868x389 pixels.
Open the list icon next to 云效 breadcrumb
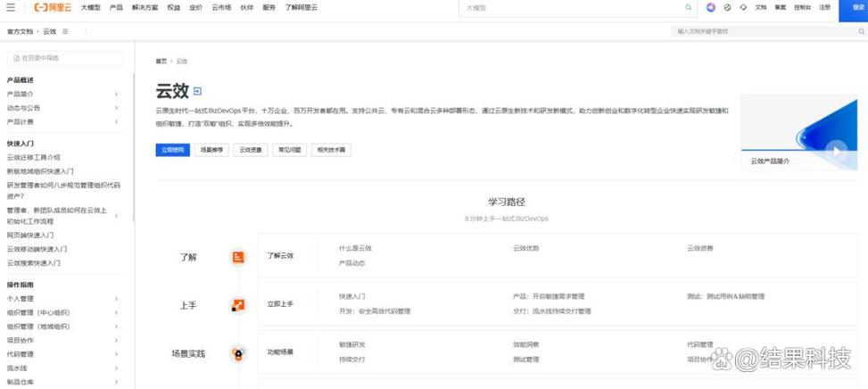(65, 31)
